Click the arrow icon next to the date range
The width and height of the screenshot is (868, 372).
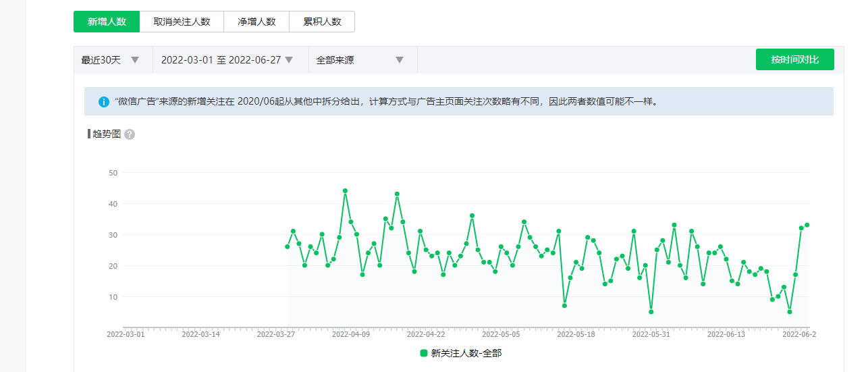point(289,60)
